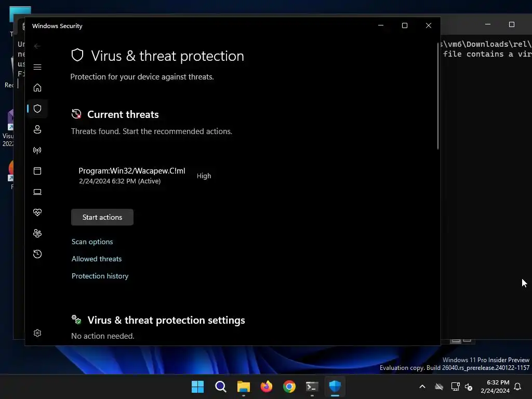Open the hamburger navigation menu
532x399 pixels.
point(37,67)
